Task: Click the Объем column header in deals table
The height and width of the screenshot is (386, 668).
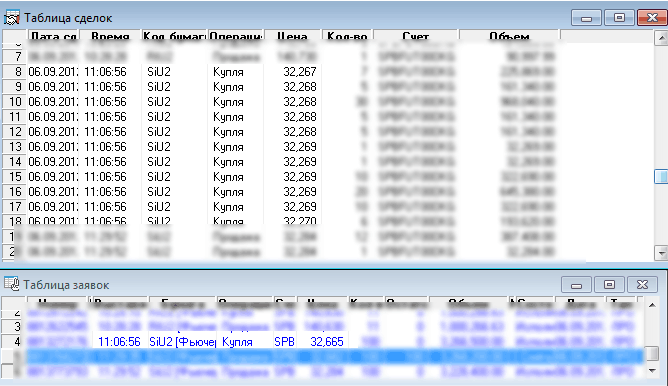Action: [510, 36]
